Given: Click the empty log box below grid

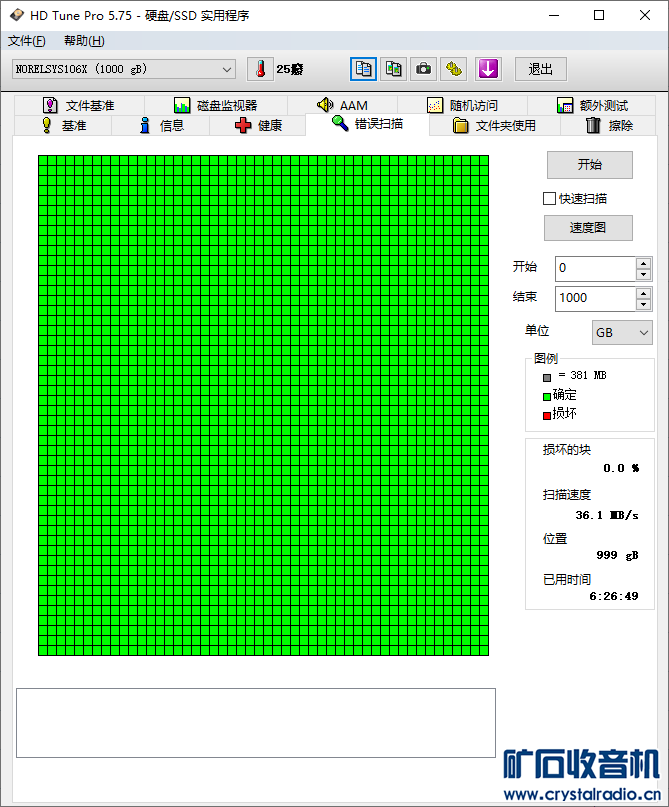Looking at the screenshot, I should click(256, 723).
